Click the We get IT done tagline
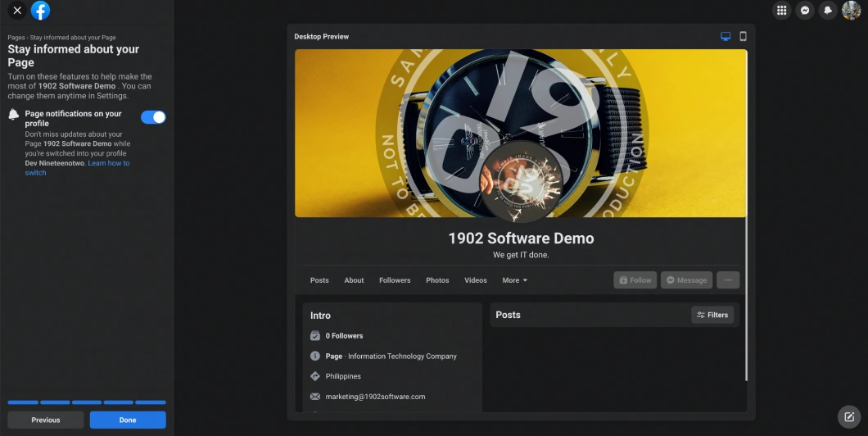Image resolution: width=868 pixels, height=436 pixels. point(521,255)
